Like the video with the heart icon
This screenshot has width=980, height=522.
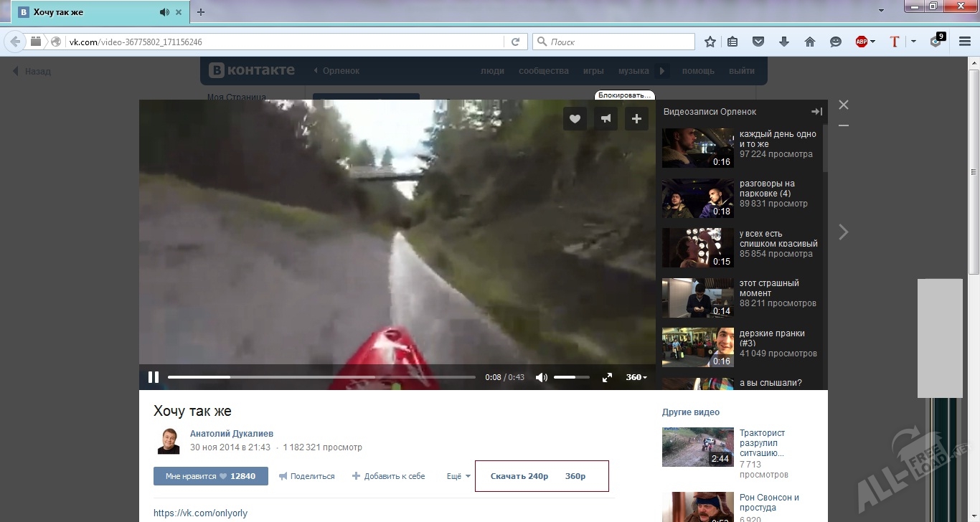(575, 119)
